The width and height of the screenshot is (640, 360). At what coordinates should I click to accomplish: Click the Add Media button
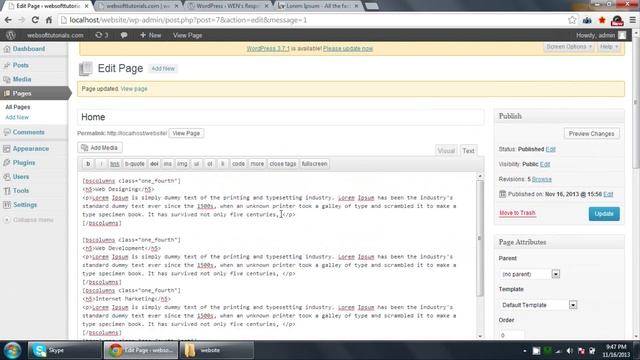pyautogui.click(x=100, y=148)
